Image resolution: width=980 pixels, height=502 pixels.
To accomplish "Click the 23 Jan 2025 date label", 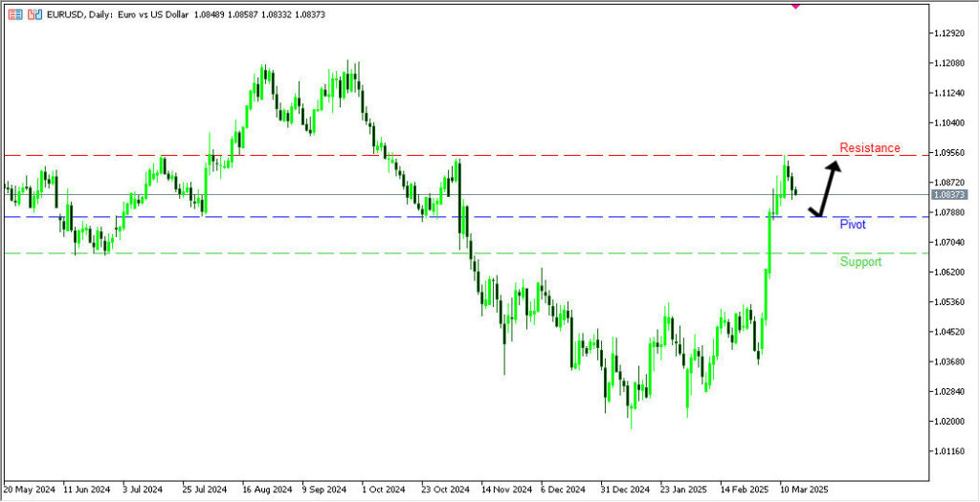I will [x=685, y=489].
